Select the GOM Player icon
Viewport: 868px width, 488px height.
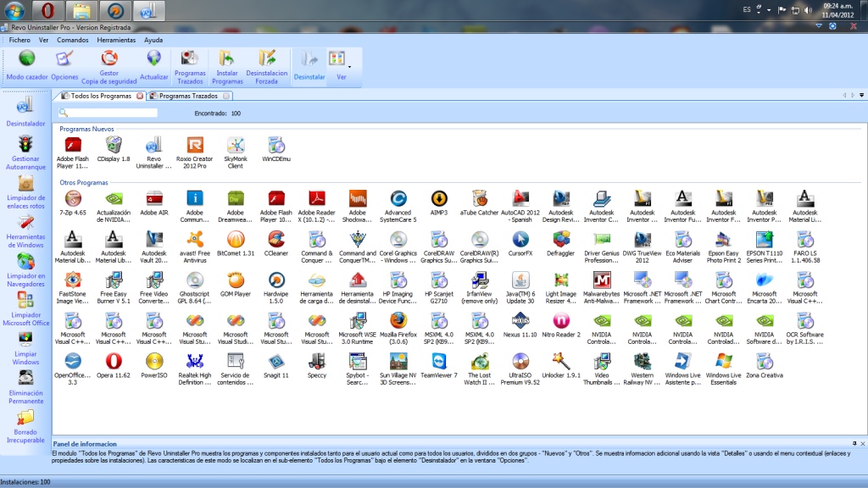tap(236, 284)
